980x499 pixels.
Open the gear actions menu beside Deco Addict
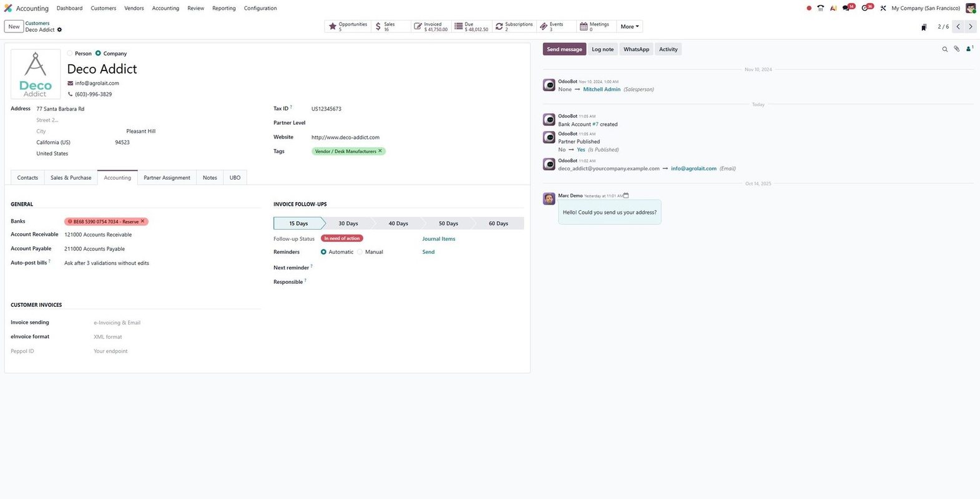pos(60,30)
